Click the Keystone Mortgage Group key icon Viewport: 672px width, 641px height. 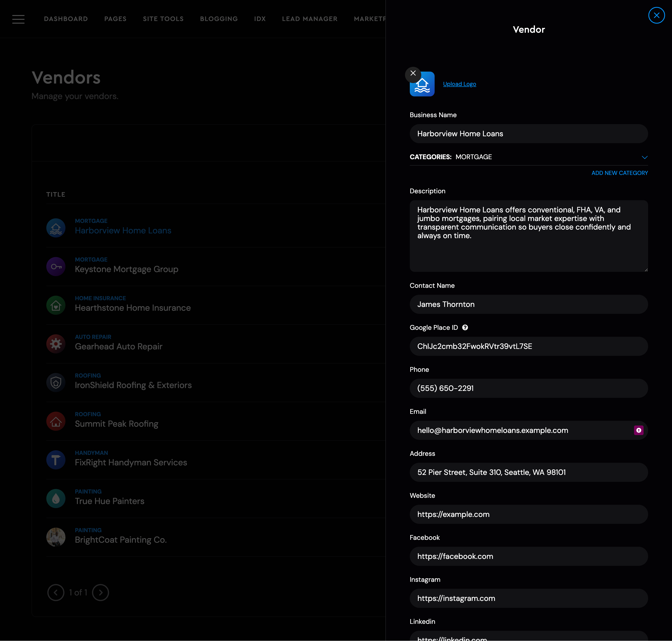[56, 267]
